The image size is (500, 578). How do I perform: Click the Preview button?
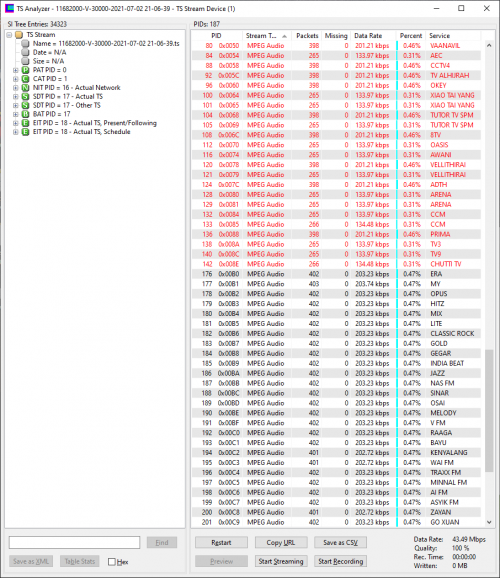[221, 561]
